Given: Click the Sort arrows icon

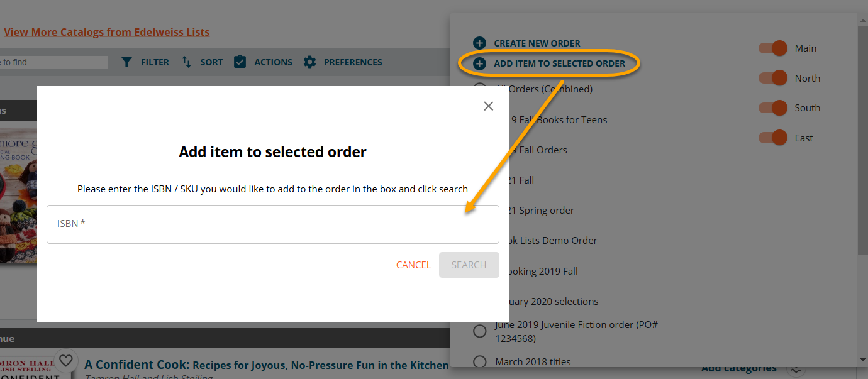Looking at the screenshot, I should [186, 62].
